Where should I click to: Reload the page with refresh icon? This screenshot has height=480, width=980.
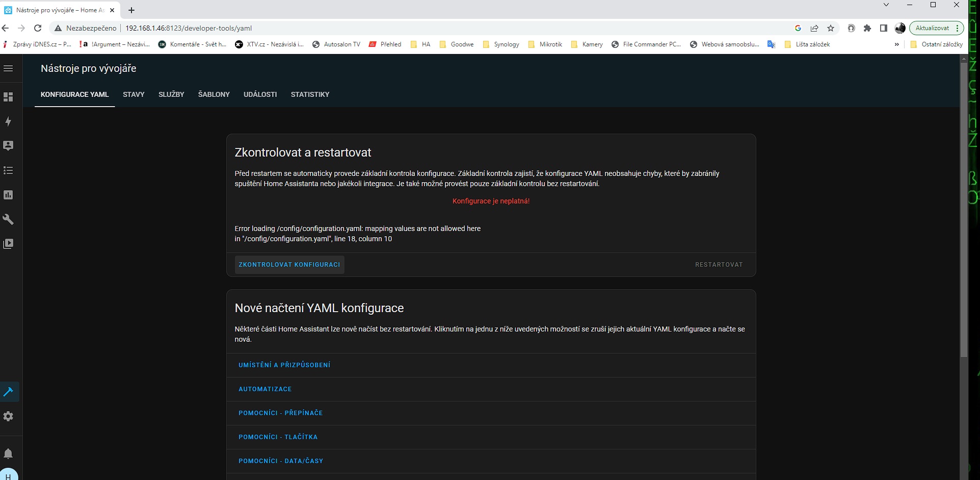(38, 28)
